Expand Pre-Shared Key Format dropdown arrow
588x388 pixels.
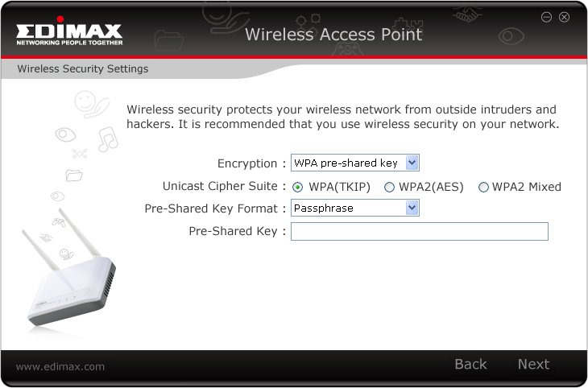click(x=412, y=208)
